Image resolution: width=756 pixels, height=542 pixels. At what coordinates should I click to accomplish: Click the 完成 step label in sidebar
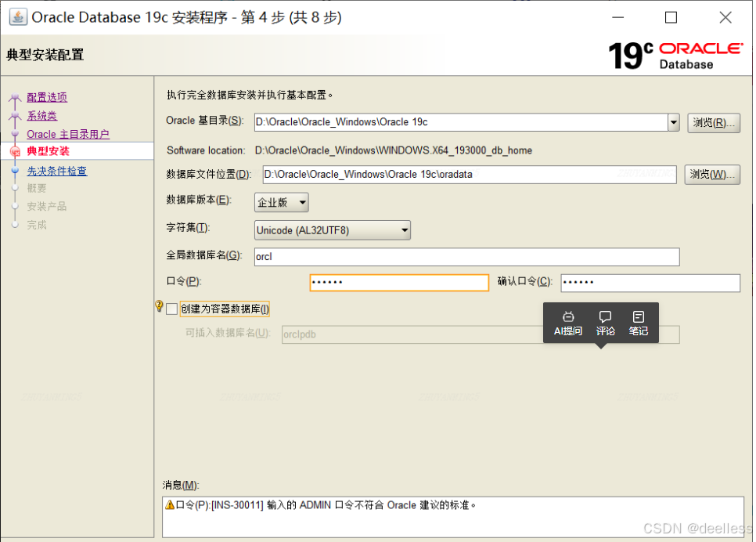(x=37, y=225)
